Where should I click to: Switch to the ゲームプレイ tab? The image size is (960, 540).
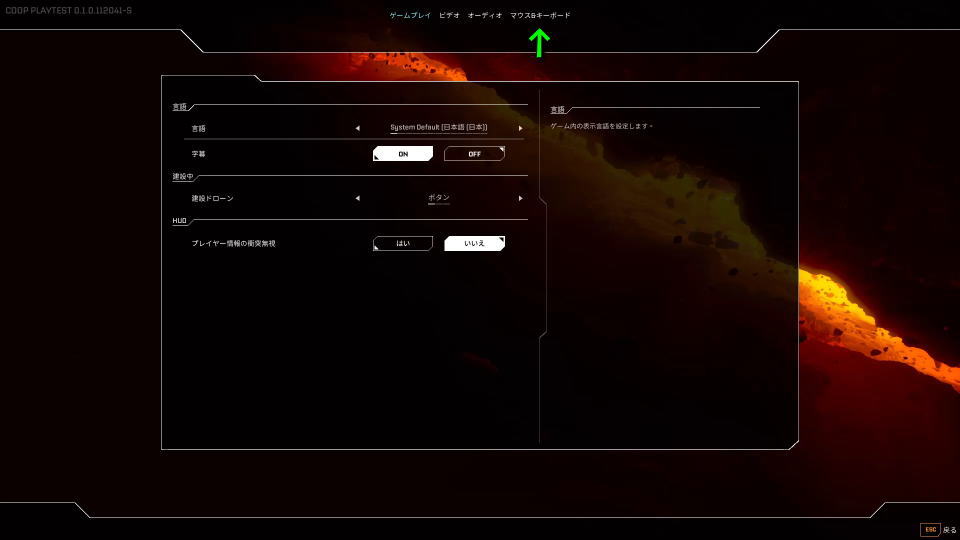pyautogui.click(x=410, y=16)
